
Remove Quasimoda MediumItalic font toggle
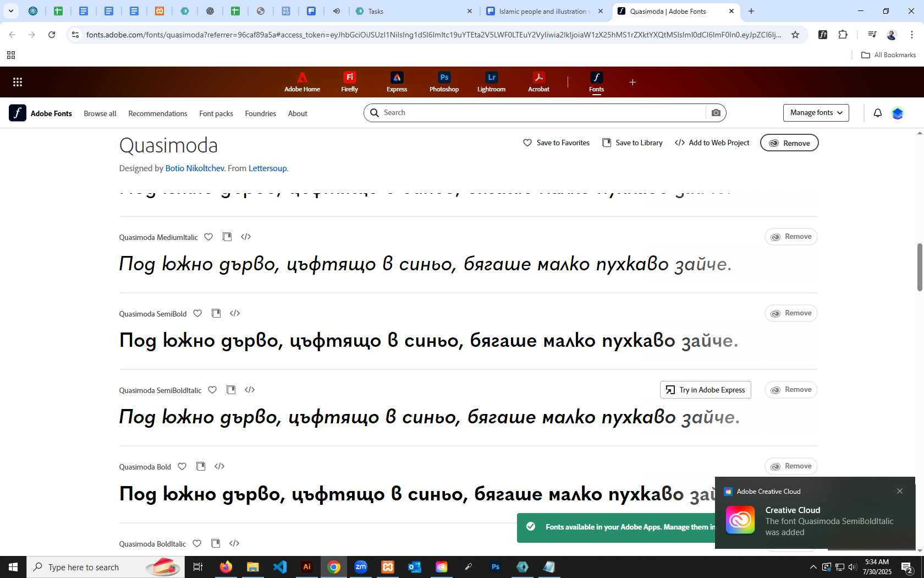[791, 237]
